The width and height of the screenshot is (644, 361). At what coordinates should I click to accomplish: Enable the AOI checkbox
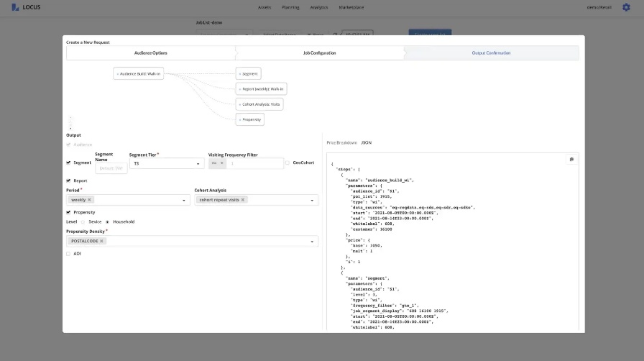tap(68, 254)
